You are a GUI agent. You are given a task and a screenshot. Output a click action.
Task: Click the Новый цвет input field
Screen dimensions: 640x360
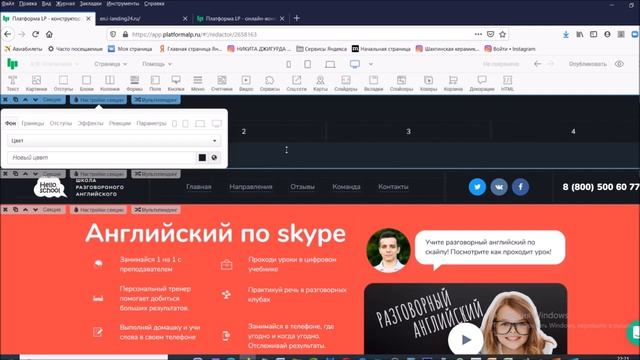click(102, 158)
